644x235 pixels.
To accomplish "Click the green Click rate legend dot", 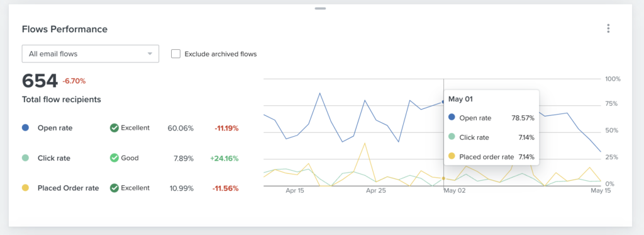I will point(25,158).
